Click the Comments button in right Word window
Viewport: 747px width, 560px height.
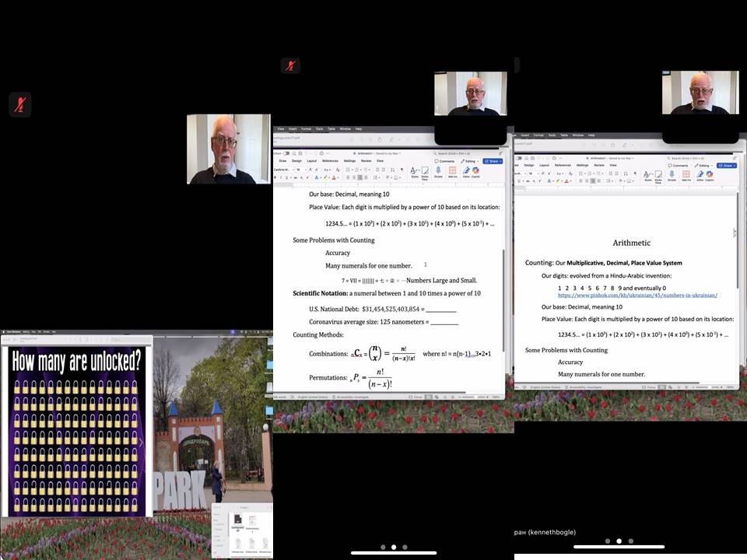[678, 165]
